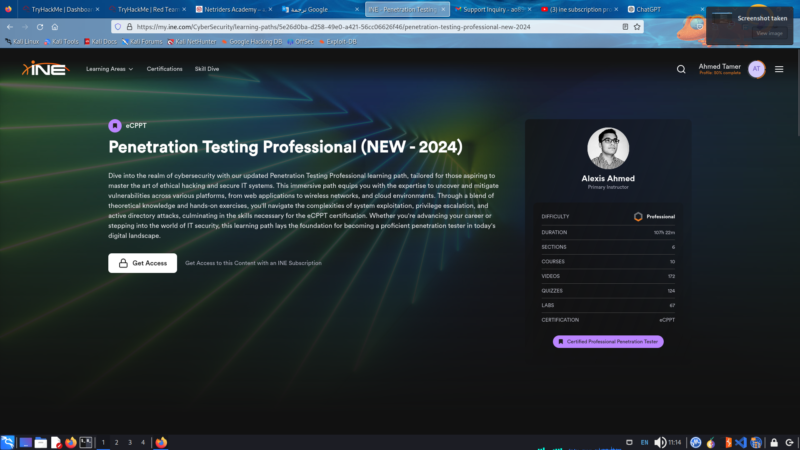Switch to the Support Inquiry browser tab

[488, 9]
